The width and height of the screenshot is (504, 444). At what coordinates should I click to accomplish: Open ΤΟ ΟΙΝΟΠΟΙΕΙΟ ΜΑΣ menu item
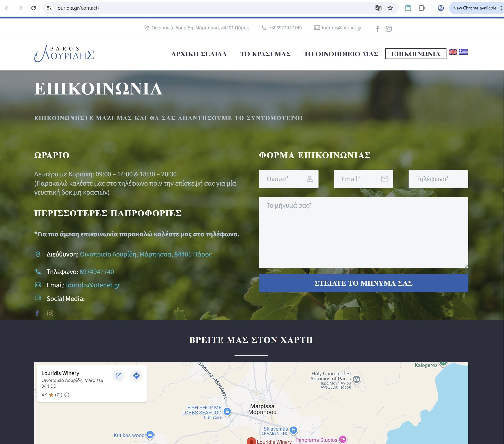point(341,54)
